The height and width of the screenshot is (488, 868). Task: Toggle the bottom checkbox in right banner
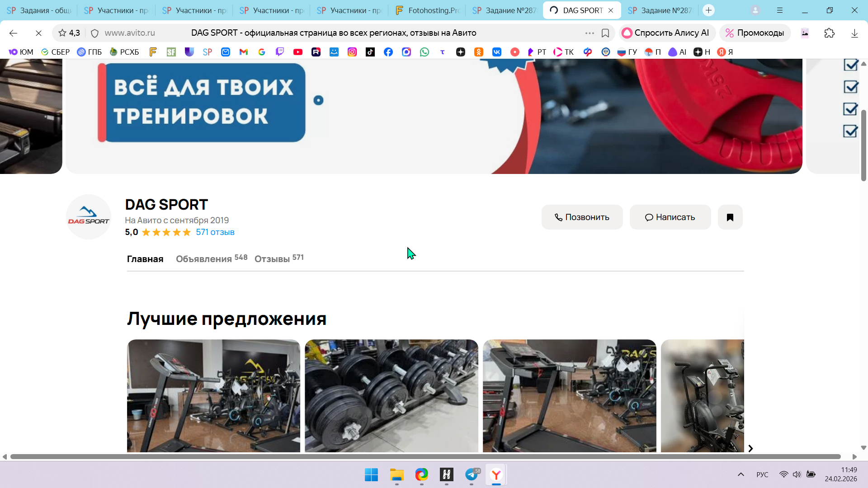coord(850,131)
